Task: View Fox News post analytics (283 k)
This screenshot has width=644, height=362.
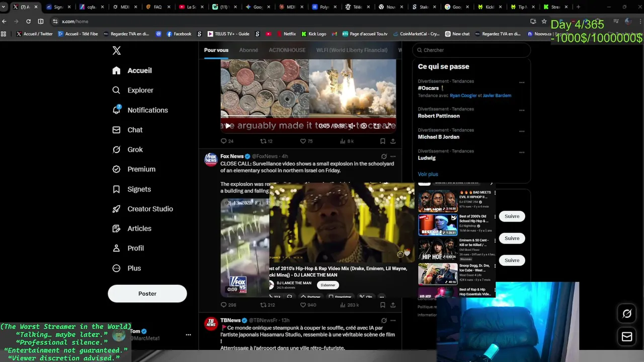Action: pos(349,305)
